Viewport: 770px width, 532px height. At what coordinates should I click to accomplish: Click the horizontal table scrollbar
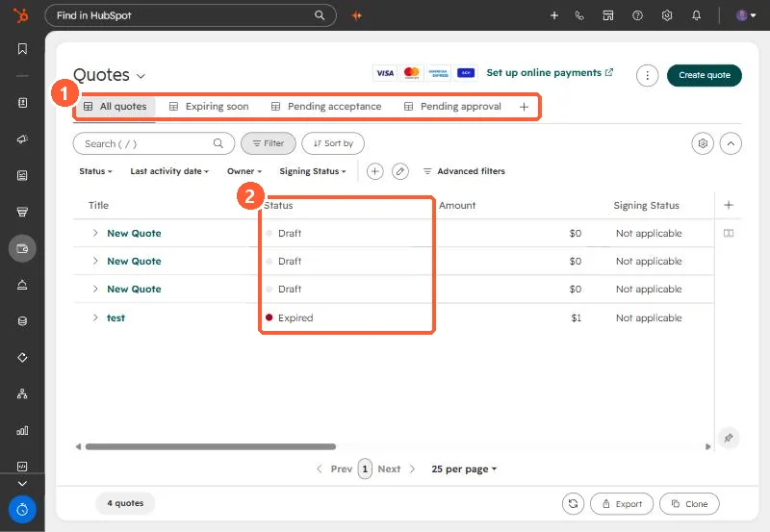click(211, 446)
